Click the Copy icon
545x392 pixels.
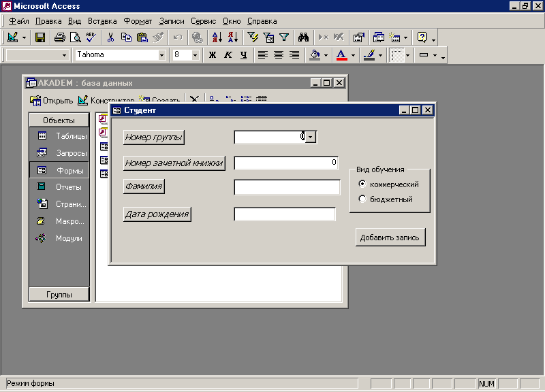point(126,37)
